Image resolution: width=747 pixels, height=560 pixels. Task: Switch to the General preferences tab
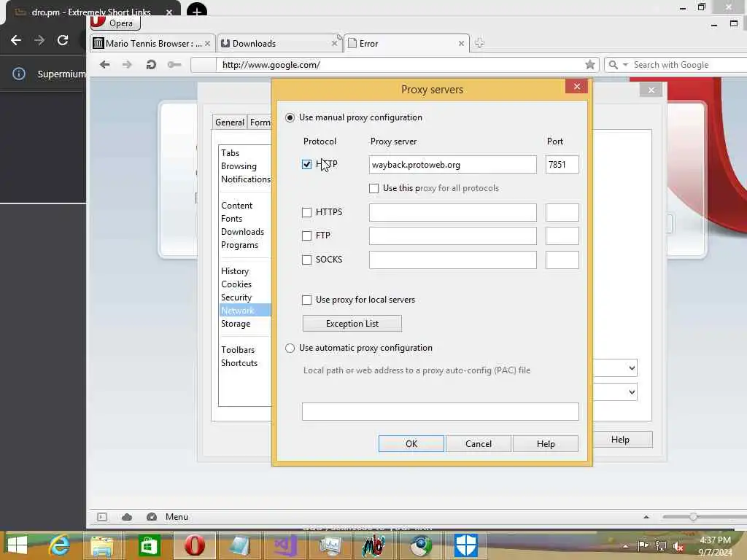[230, 122]
